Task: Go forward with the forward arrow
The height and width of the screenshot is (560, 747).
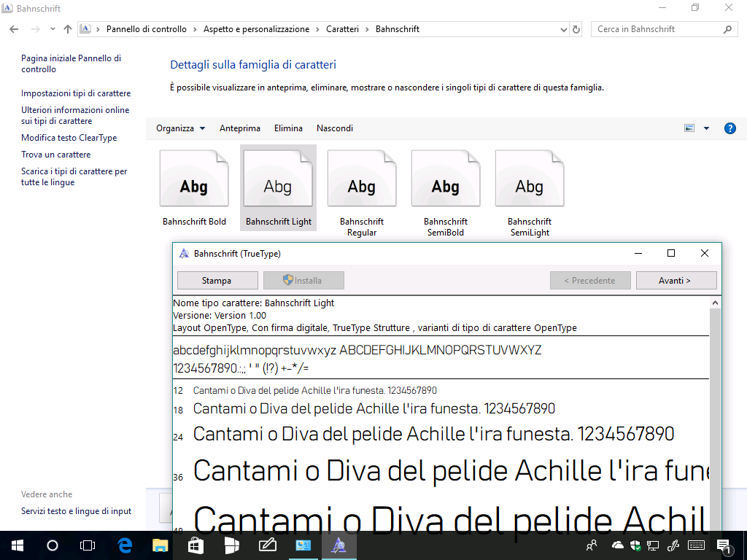Action: [x=35, y=29]
